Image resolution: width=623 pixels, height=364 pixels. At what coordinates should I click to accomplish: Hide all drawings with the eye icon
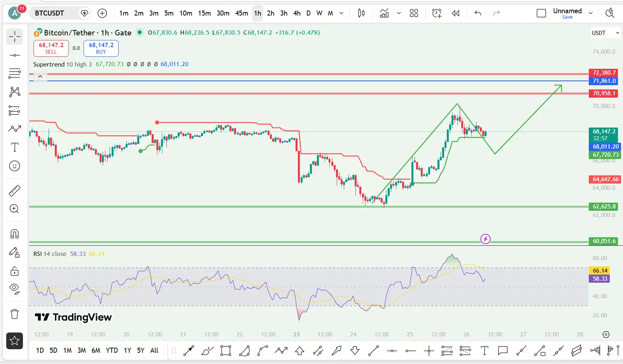pos(15,289)
